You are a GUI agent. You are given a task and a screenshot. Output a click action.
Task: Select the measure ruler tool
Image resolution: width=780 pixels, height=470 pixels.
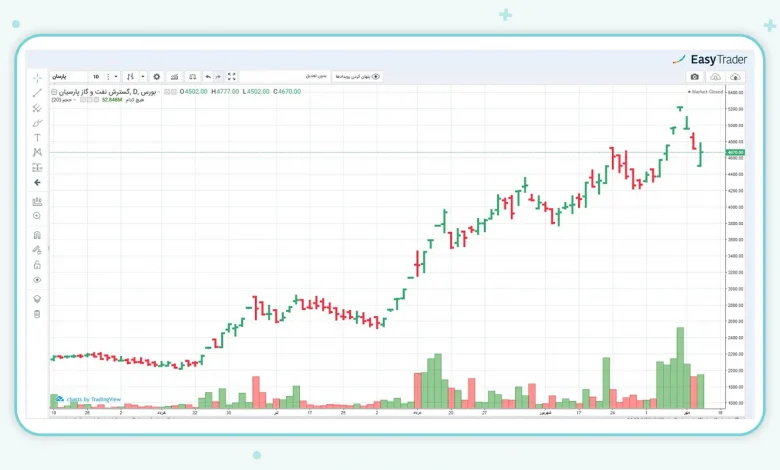click(37, 201)
